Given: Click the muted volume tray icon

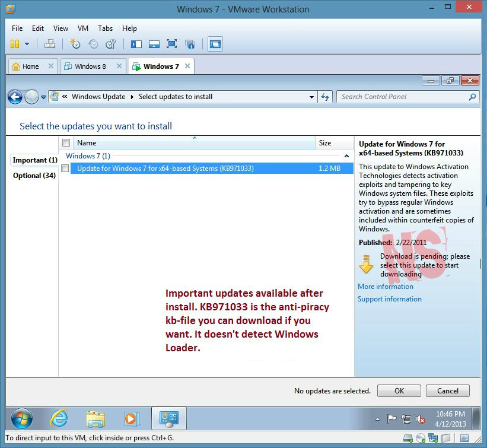Looking at the screenshot, I should [421, 420].
